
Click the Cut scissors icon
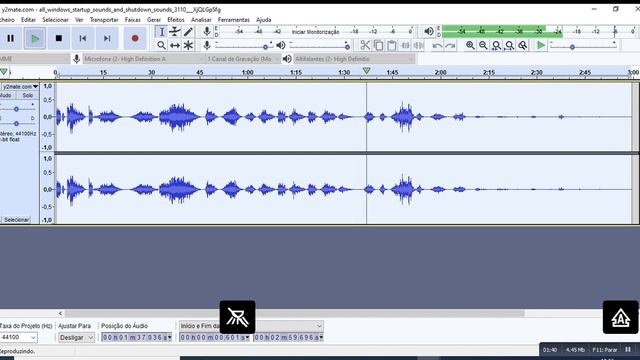click(365, 45)
